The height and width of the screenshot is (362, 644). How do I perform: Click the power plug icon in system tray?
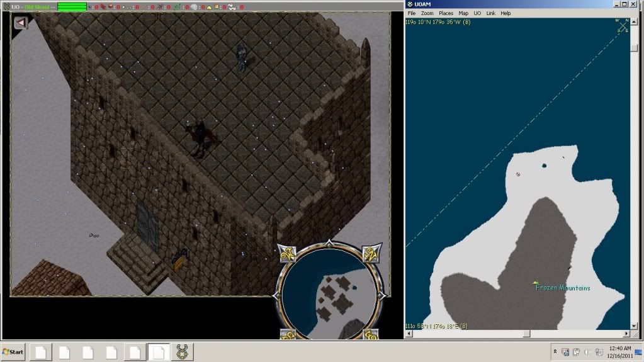577,352
